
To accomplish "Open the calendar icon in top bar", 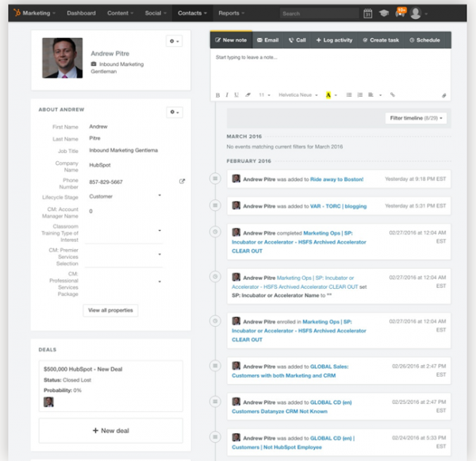I will (x=367, y=13).
